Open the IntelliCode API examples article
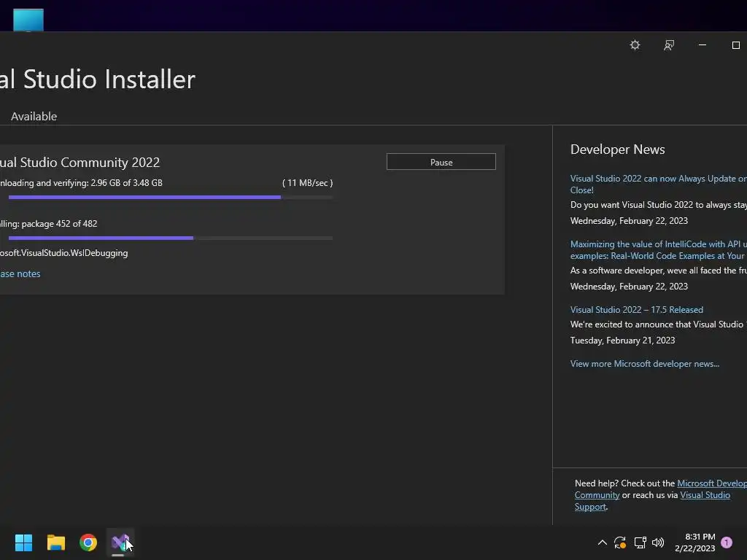Screen dimensions: 747x560 [659, 250]
